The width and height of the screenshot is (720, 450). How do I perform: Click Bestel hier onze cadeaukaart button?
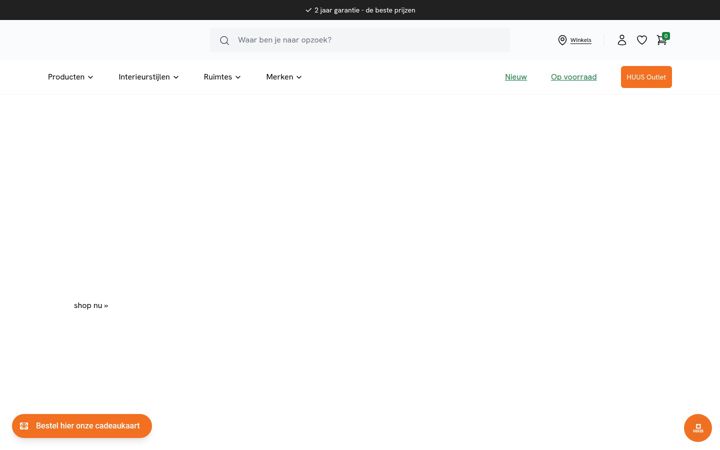(82, 426)
